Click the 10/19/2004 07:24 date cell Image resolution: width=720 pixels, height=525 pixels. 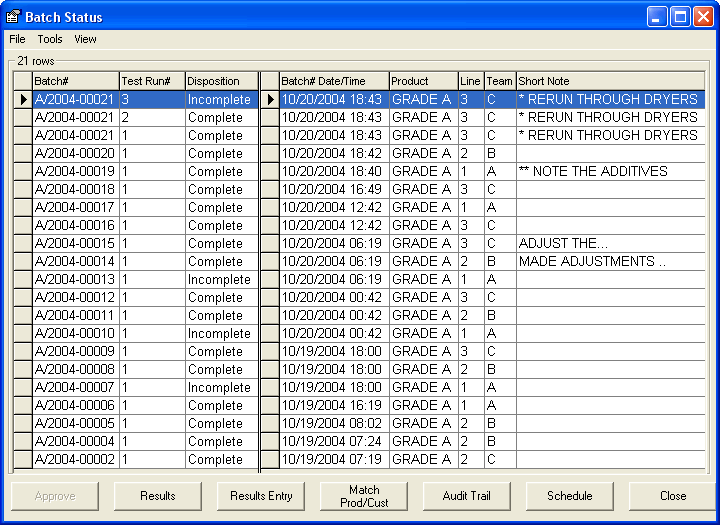pyautogui.click(x=334, y=441)
